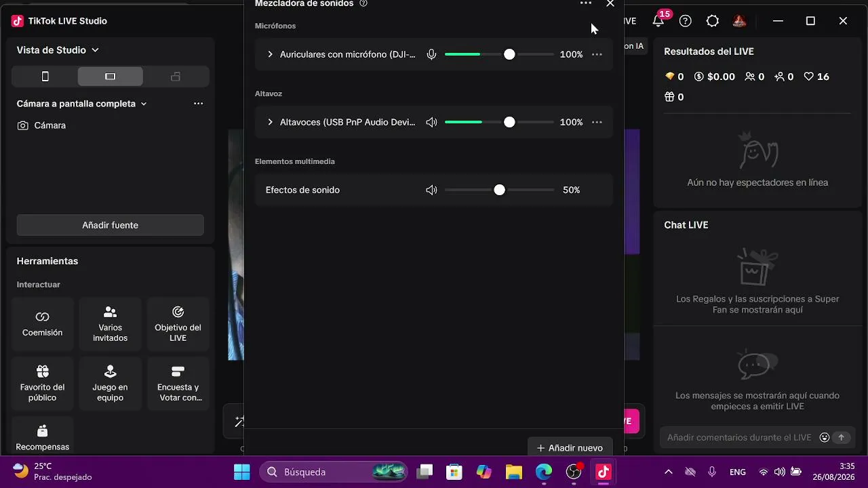The width and height of the screenshot is (868, 488).
Task: Click the taskbar Búsqueda search box
Action: tap(334, 472)
